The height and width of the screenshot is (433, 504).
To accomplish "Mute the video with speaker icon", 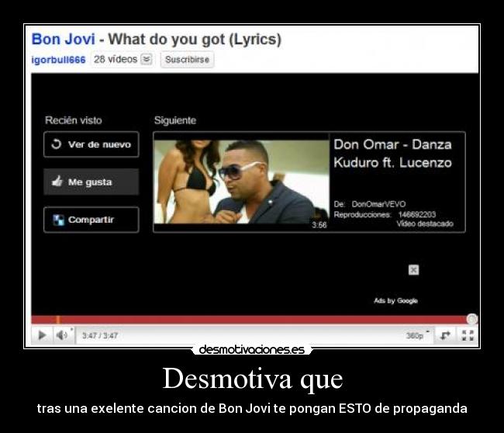I will (62, 335).
